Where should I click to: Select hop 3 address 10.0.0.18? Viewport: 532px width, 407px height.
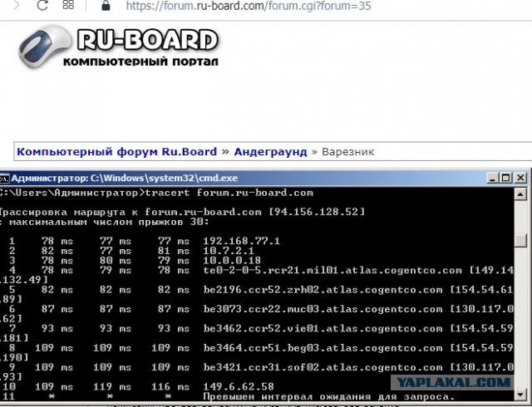point(232,261)
